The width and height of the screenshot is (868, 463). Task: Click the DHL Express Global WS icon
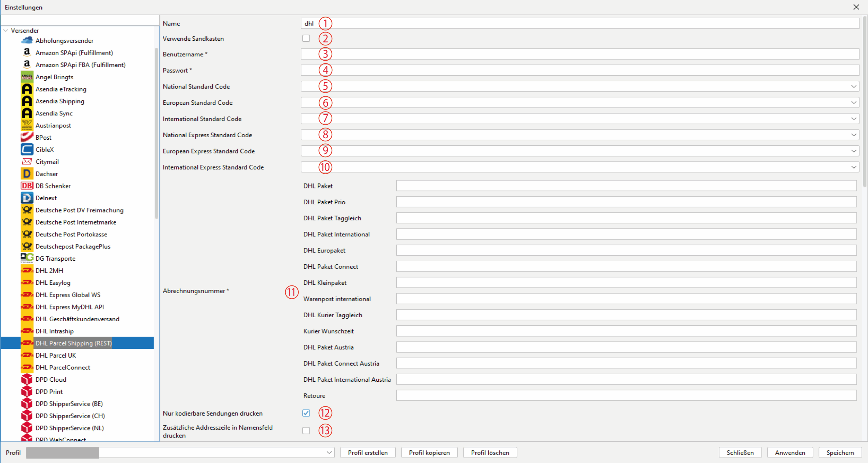click(x=27, y=295)
